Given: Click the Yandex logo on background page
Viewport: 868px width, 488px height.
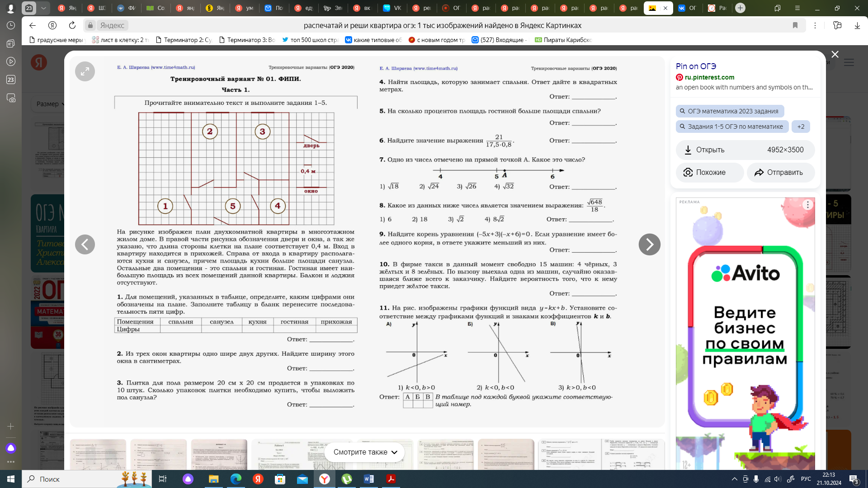Looking at the screenshot, I should [x=39, y=62].
